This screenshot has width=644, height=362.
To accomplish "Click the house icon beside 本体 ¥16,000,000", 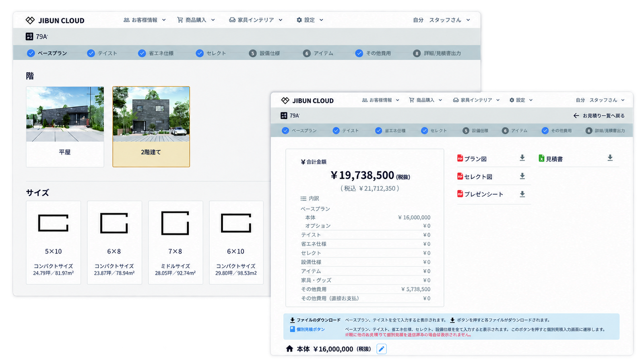I will 289,349.
